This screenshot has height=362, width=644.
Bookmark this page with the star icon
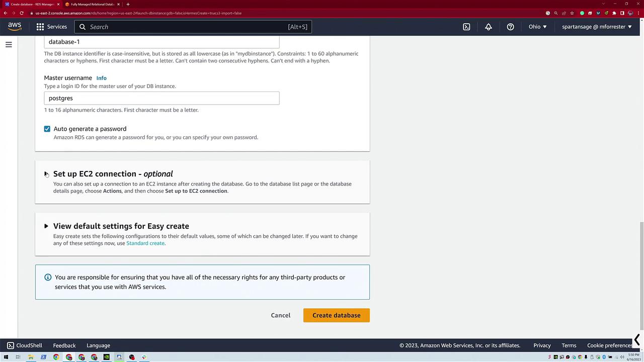pyautogui.click(x=572, y=13)
